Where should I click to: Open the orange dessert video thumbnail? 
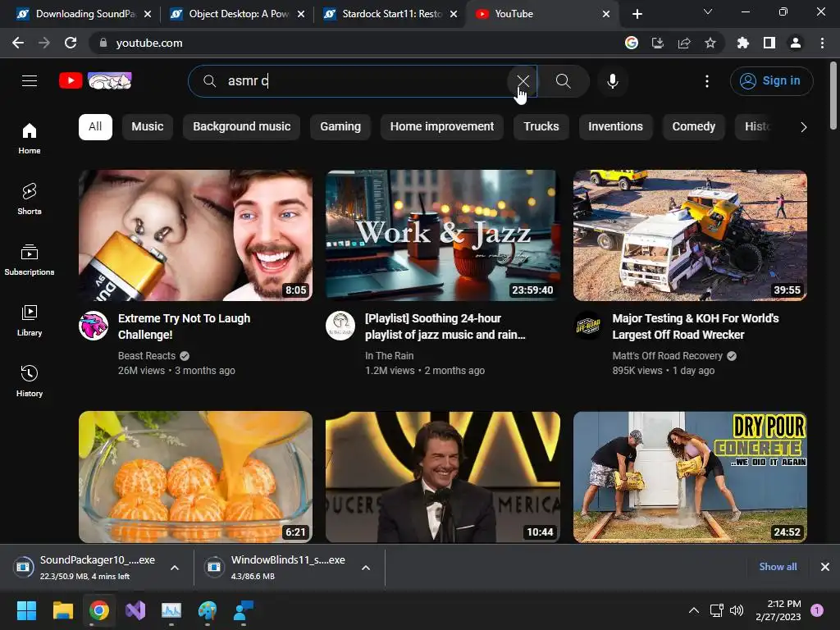coord(195,477)
